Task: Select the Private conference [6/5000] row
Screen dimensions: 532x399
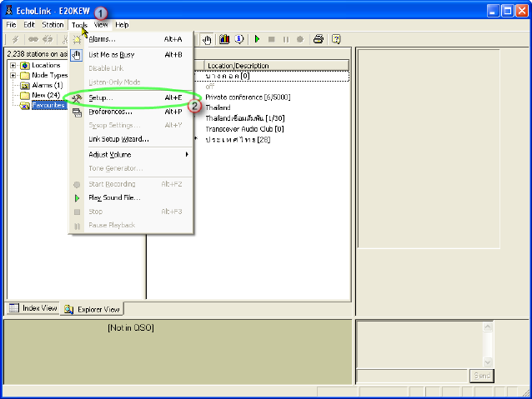Action: [x=248, y=97]
